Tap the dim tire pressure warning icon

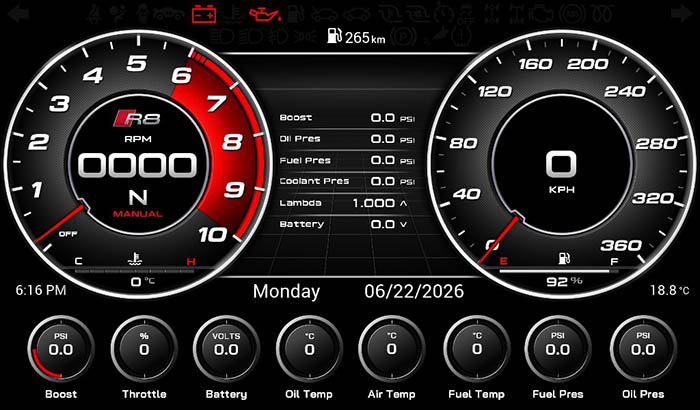pyautogui.click(x=462, y=36)
